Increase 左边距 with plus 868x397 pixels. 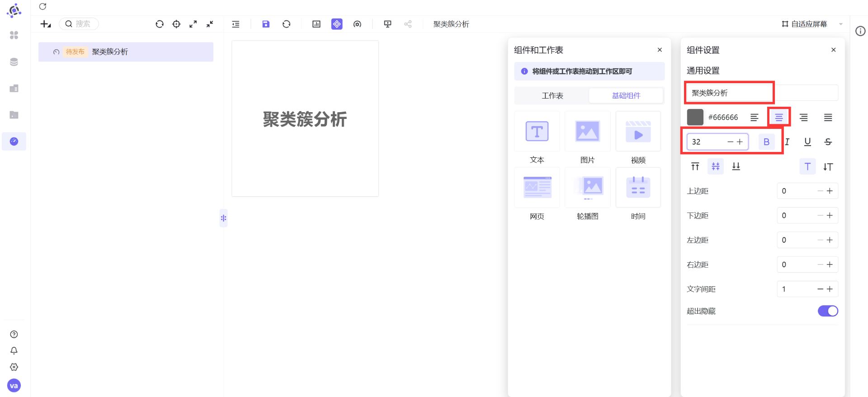830,240
